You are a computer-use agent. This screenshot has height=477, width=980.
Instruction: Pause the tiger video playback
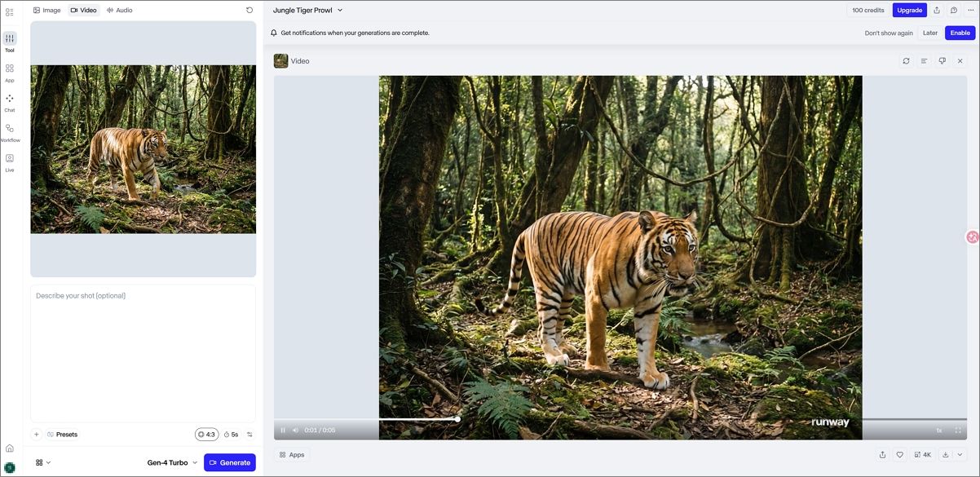coord(283,431)
